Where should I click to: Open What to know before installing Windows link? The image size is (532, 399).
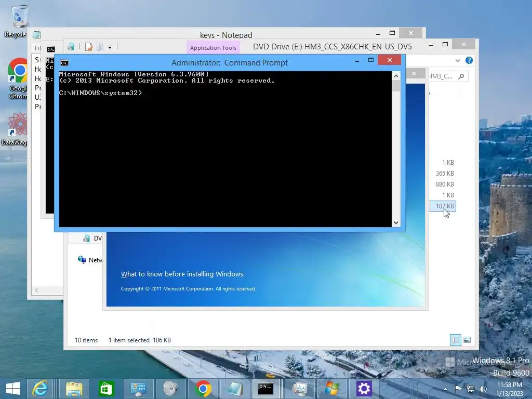pyautogui.click(x=182, y=274)
